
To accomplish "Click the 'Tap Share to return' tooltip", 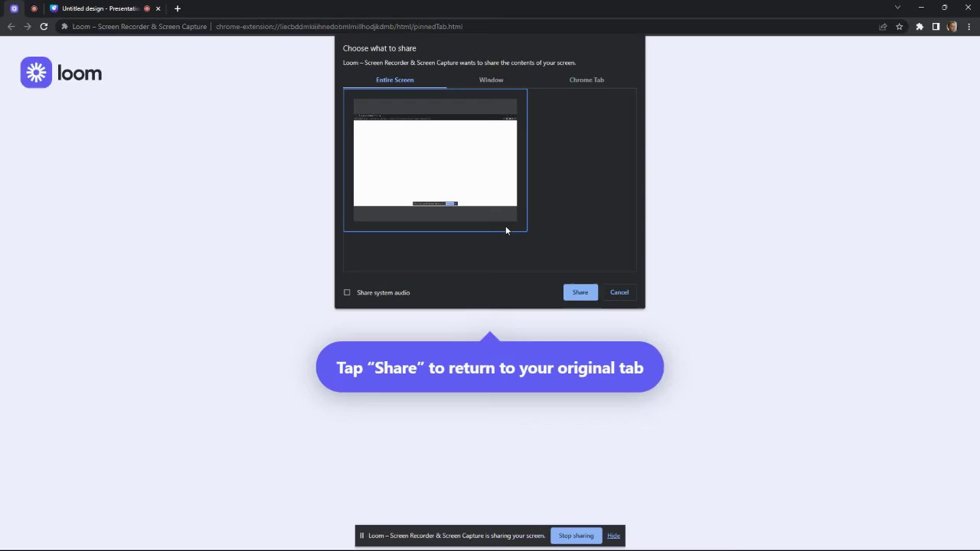I will (490, 367).
